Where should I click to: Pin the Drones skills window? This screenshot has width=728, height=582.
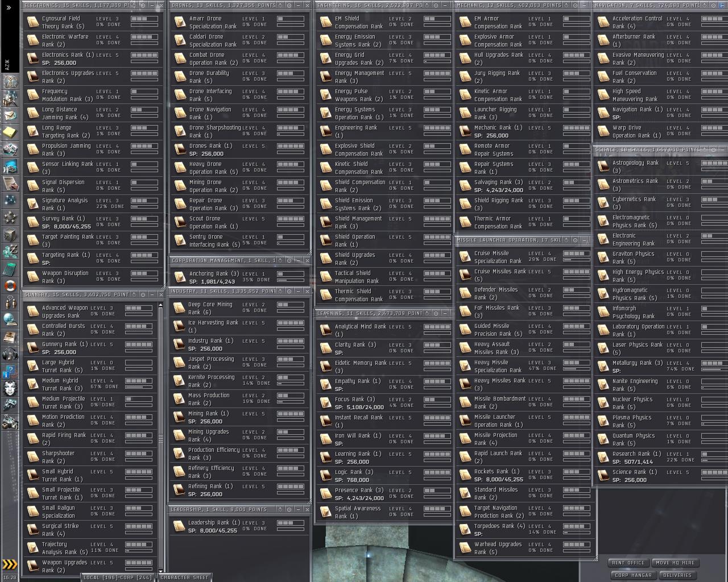[x=281, y=5]
